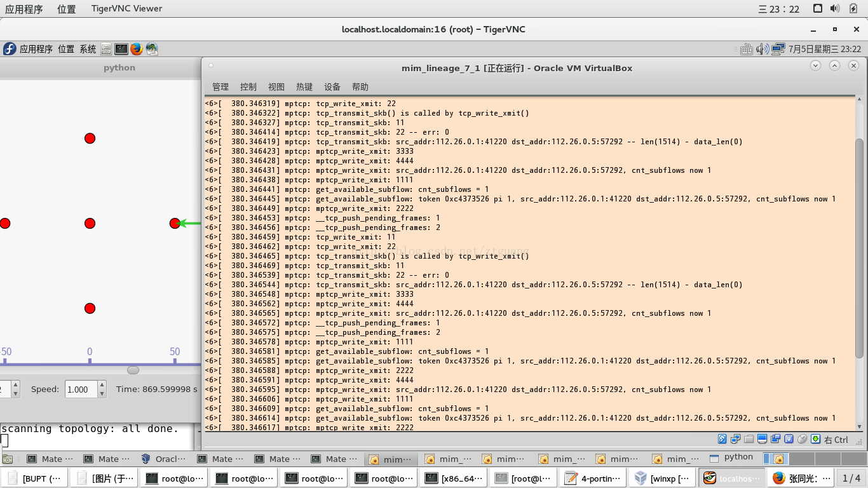Switch to the python task on inner bottom panel
868x488 pixels.
[731, 457]
